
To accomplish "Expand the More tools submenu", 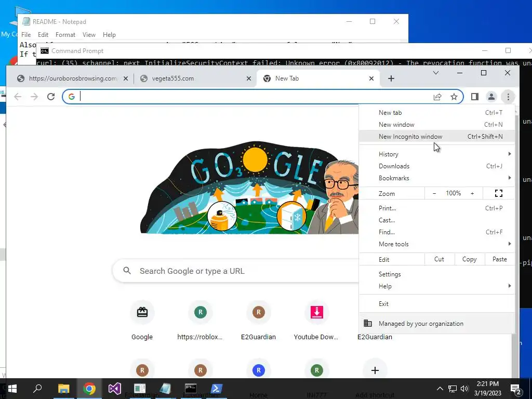I will [x=437, y=244].
